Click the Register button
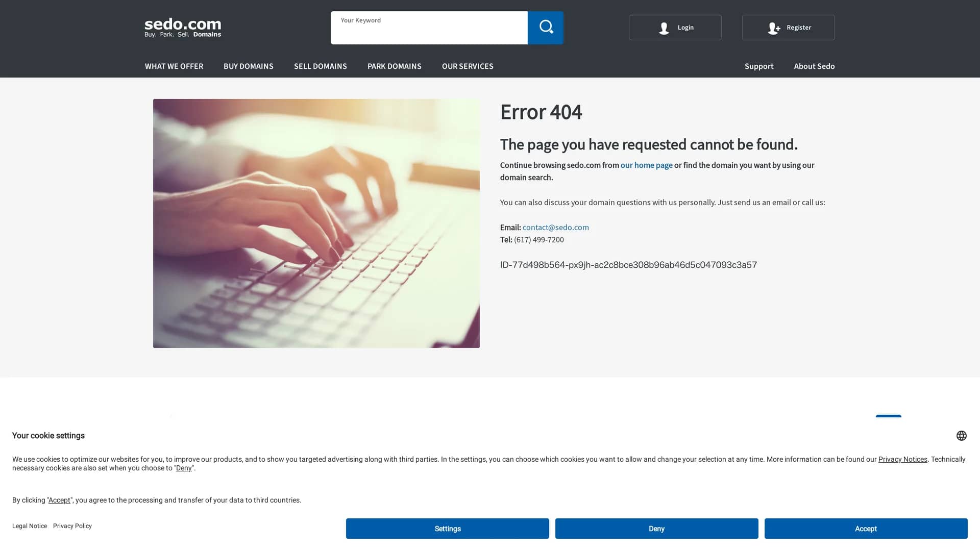The image size is (980, 551). click(788, 28)
